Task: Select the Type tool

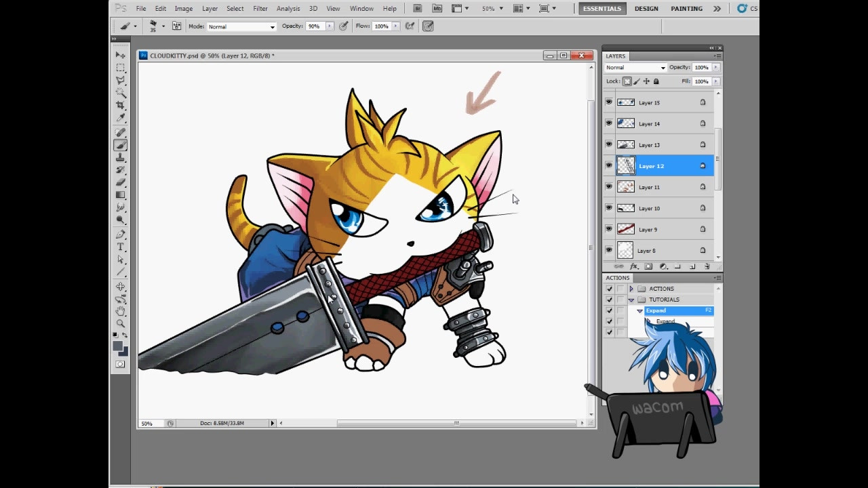Action: 121,247
